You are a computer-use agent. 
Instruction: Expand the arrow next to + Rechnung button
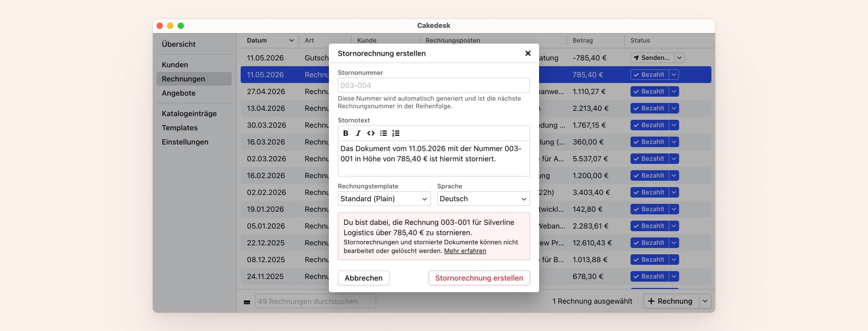706,301
